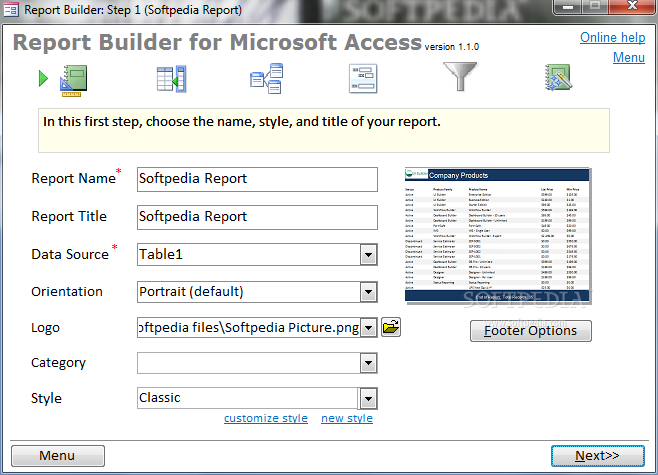Minimize the Report Builder window
This screenshot has width=658, height=475.
[x=567, y=7]
